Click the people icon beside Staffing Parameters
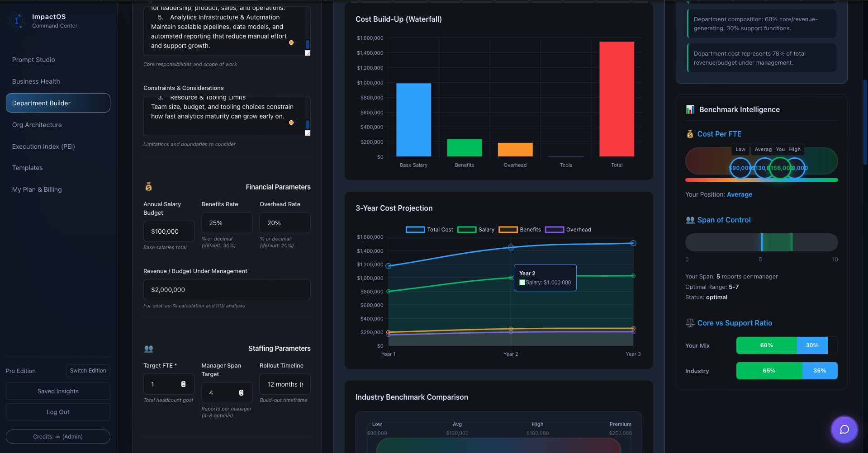 pyautogui.click(x=148, y=349)
